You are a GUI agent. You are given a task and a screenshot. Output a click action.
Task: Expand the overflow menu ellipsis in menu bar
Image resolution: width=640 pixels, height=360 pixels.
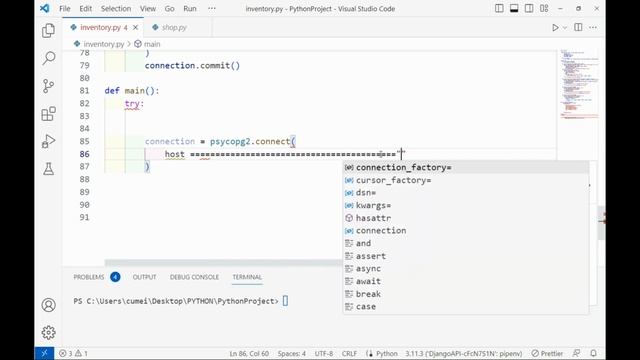point(211,9)
